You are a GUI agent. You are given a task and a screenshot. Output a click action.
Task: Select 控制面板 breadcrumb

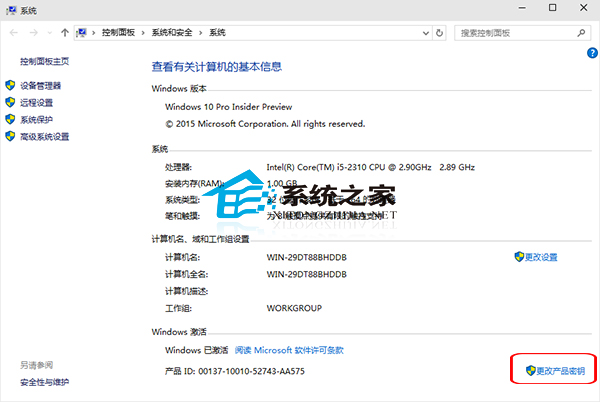pyautogui.click(x=118, y=33)
